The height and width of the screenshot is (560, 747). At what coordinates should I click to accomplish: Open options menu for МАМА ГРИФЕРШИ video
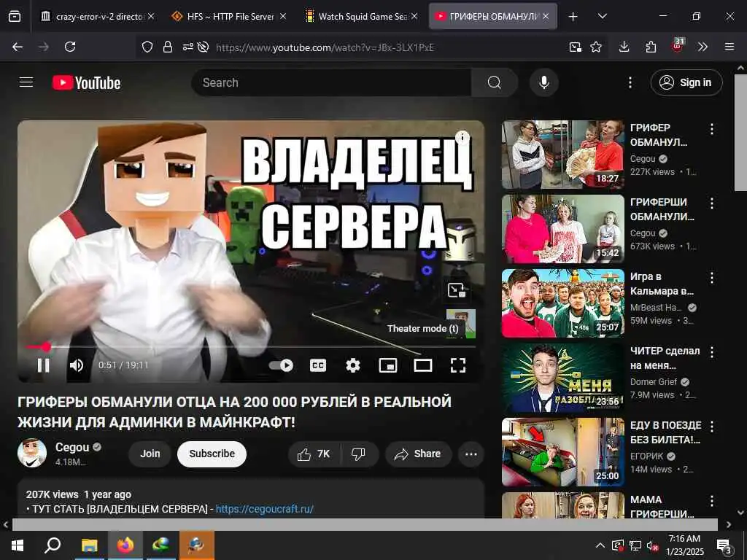click(712, 500)
